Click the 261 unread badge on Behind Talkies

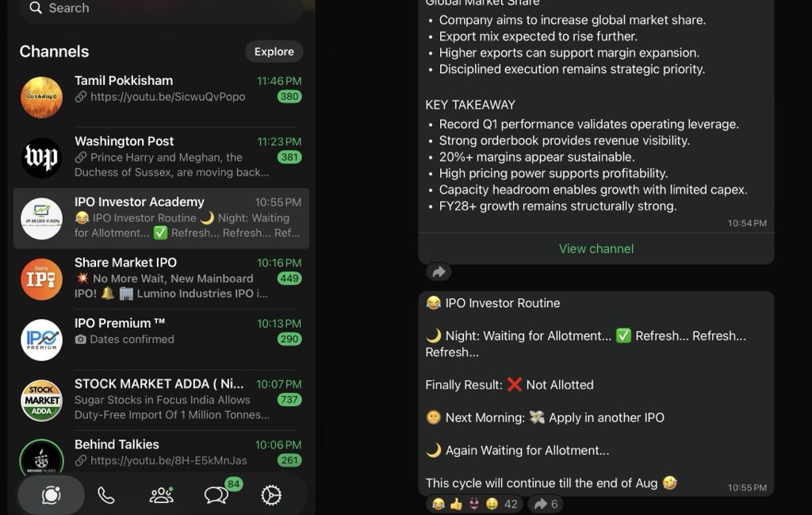[289, 460]
